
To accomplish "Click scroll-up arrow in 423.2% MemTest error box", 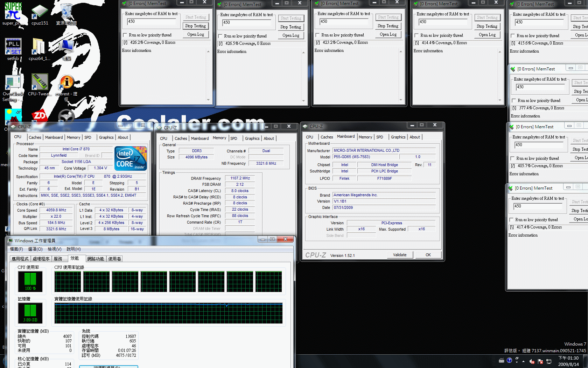I will click(x=401, y=52).
